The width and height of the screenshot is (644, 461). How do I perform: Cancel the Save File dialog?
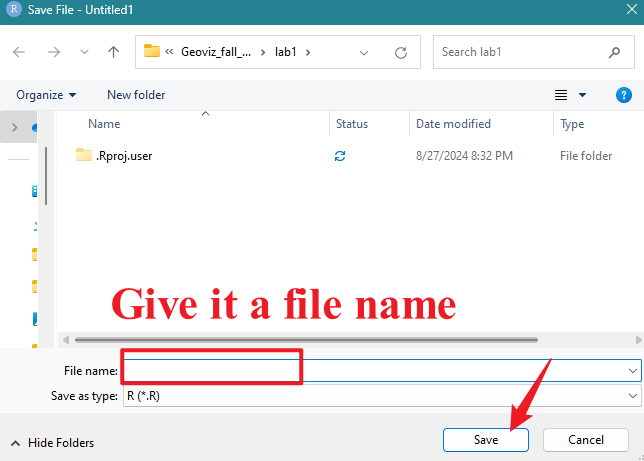tap(586, 440)
